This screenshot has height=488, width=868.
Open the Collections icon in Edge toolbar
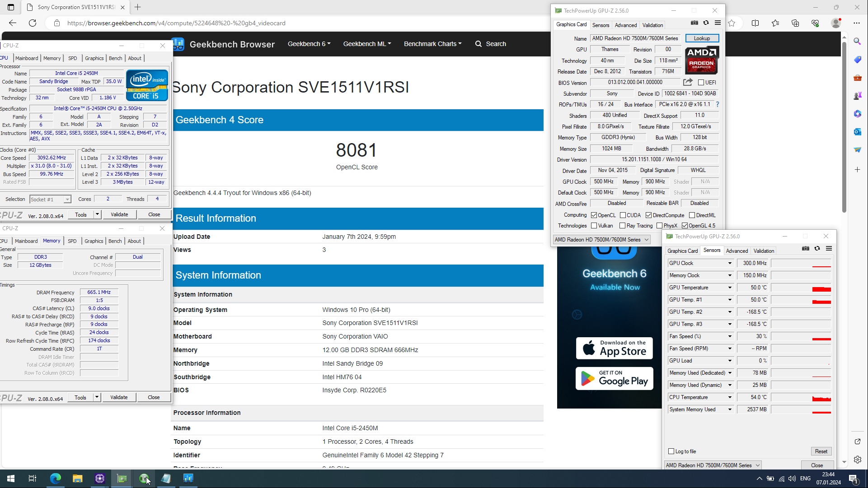pos(795,23)
